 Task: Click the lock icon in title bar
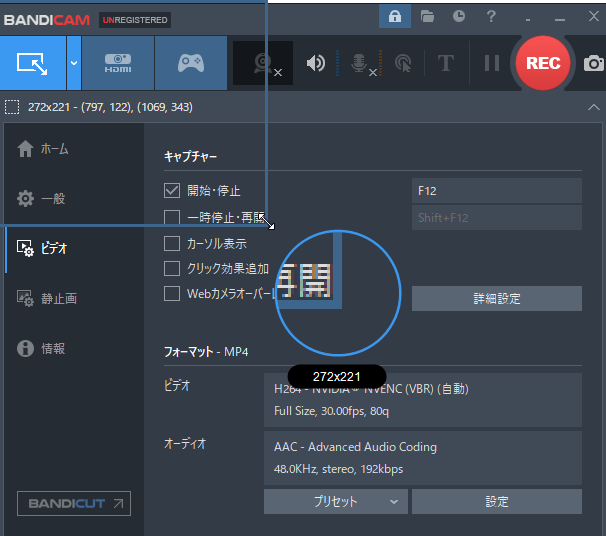[x=395, y=16]
